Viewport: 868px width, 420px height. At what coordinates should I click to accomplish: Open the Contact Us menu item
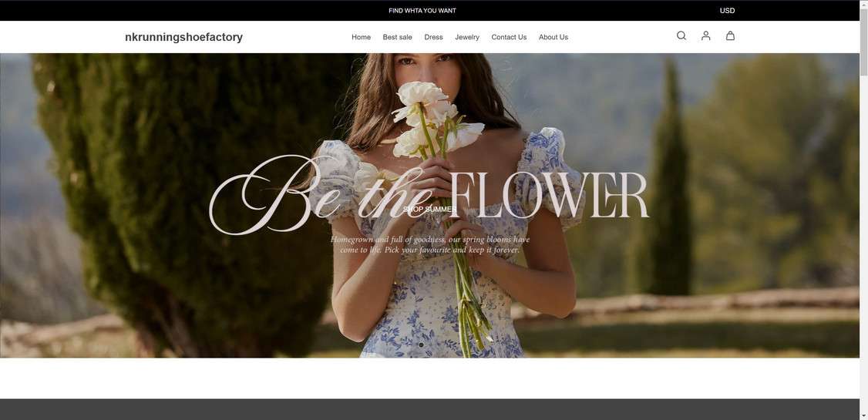click(509, 37)
